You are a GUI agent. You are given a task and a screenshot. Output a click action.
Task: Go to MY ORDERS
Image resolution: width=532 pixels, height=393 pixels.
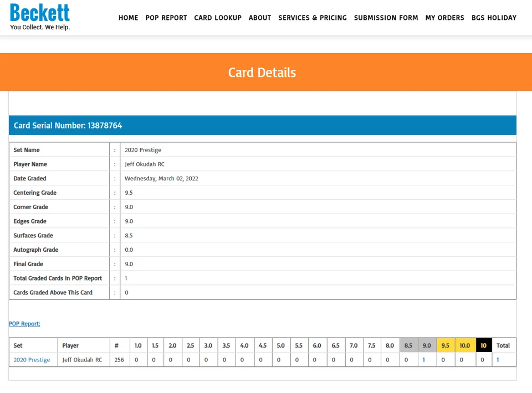(445, 18)
